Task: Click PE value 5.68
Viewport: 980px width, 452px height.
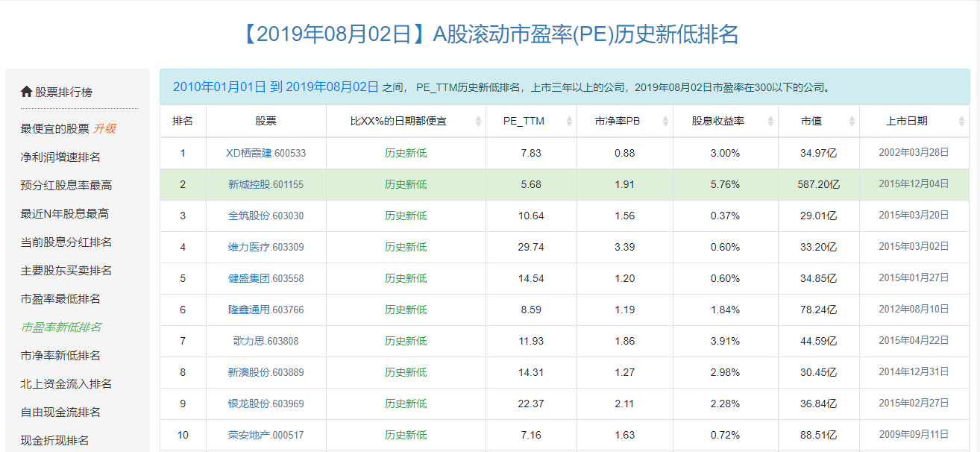Action: pos(531,184)
